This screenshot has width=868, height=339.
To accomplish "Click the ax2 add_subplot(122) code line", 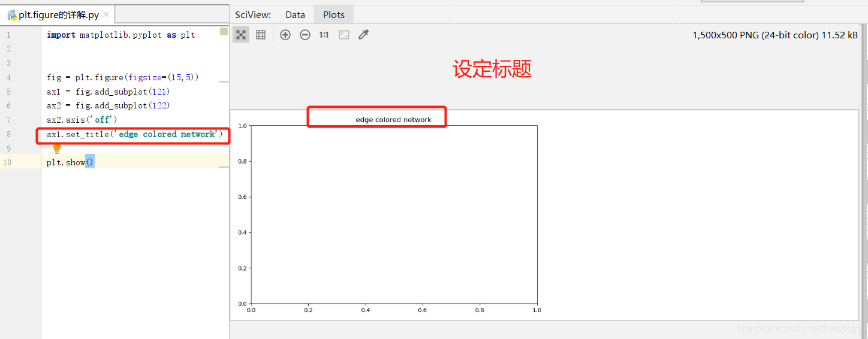I will 108,105.
